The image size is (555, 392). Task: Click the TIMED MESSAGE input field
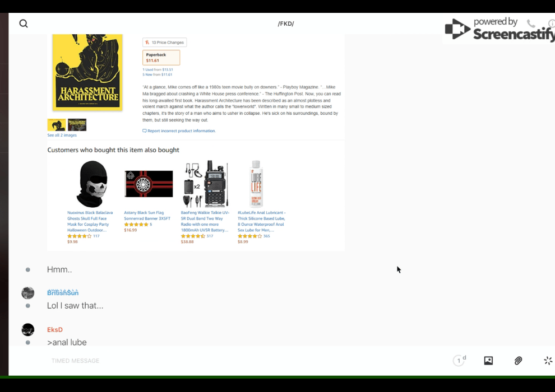[248, 361]
